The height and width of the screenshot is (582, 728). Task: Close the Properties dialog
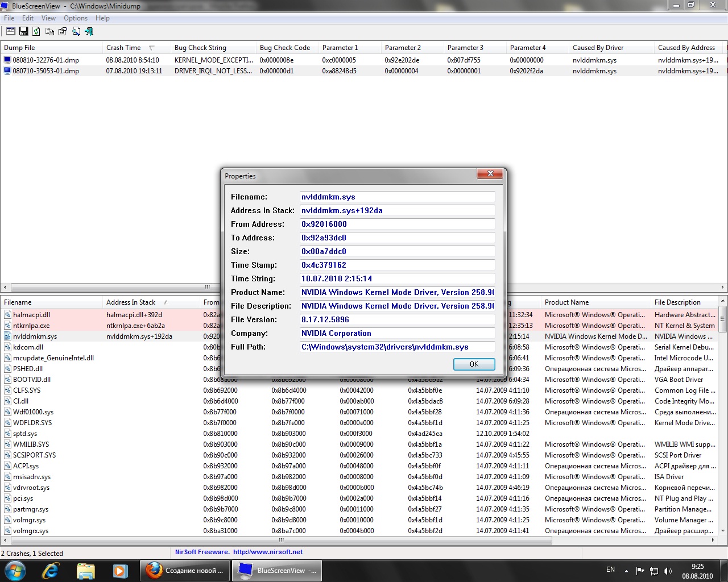click(490, 174)
